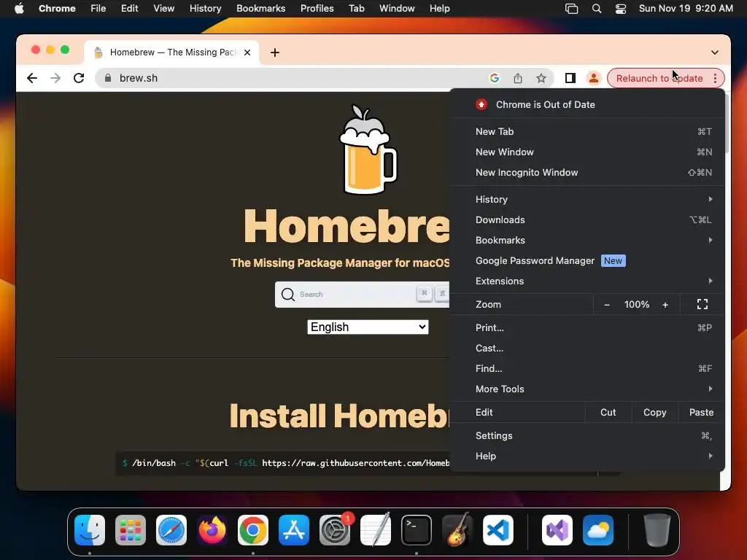
Task: Choose New Window in the menu
Action: click(x=587, y=152)
